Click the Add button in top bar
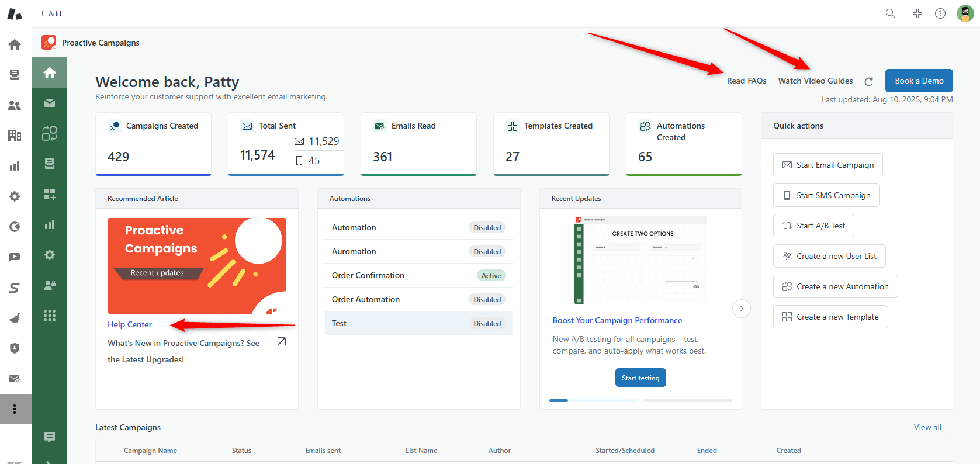This screenshot has width=980, height=464. click(50, 13)
